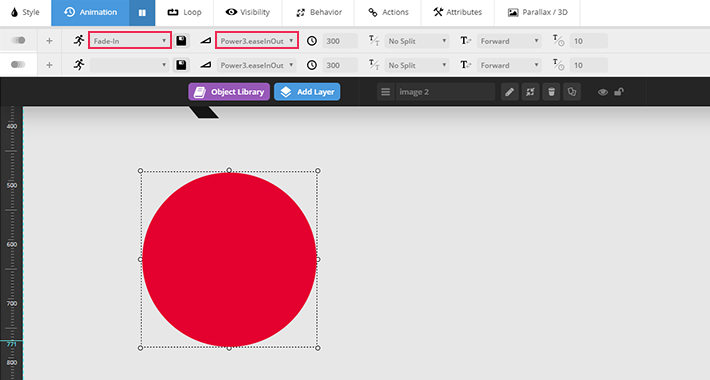The height and width of the screenshot is (380, 710).
Task: Click the split delay field 10 in second row
Action: point(589,65)
